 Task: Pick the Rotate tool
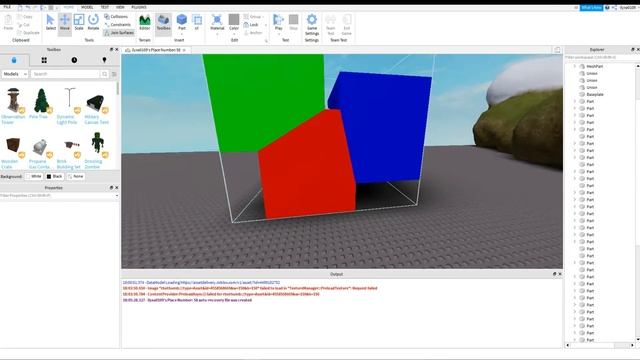tap(93, 22)
